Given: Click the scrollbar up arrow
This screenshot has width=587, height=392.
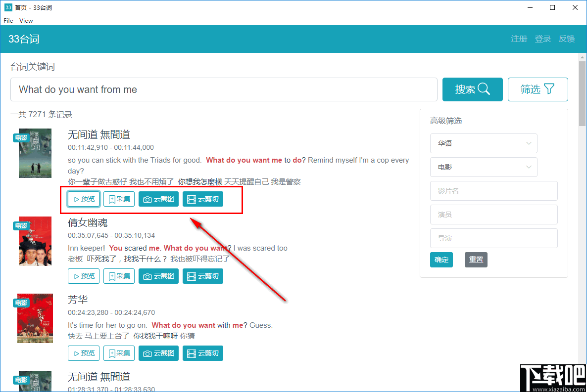Looking at the screenshot, I should click(582, 57).
